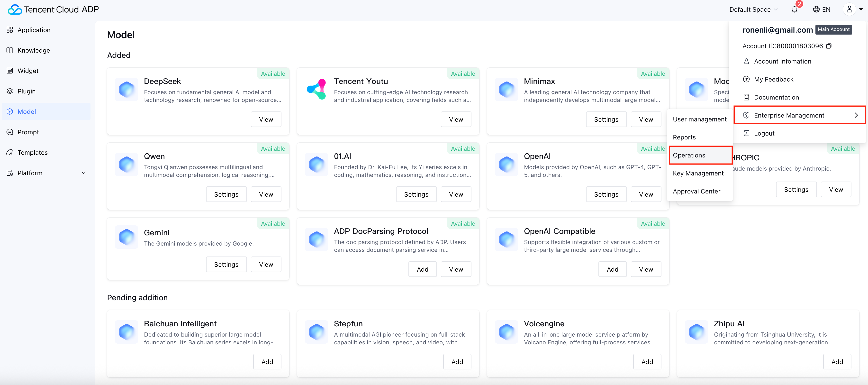Open the Documentation link
Viewport: 868px width, 385px height.
click(776, 97)
